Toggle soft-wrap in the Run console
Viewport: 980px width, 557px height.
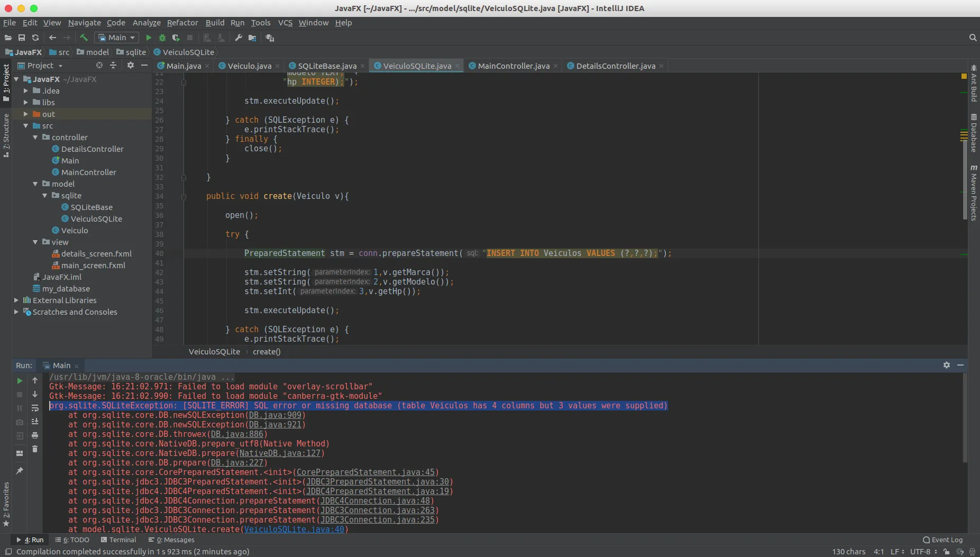(35, 408)
